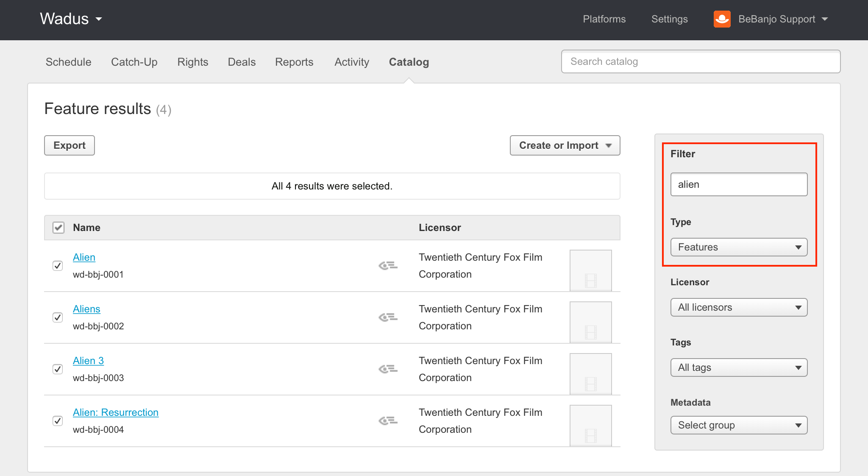The image size is (868, 476).
Task: Click the eye icon for Alien: Resurrection
Action: pyautogui.click(x=387, y=421)
